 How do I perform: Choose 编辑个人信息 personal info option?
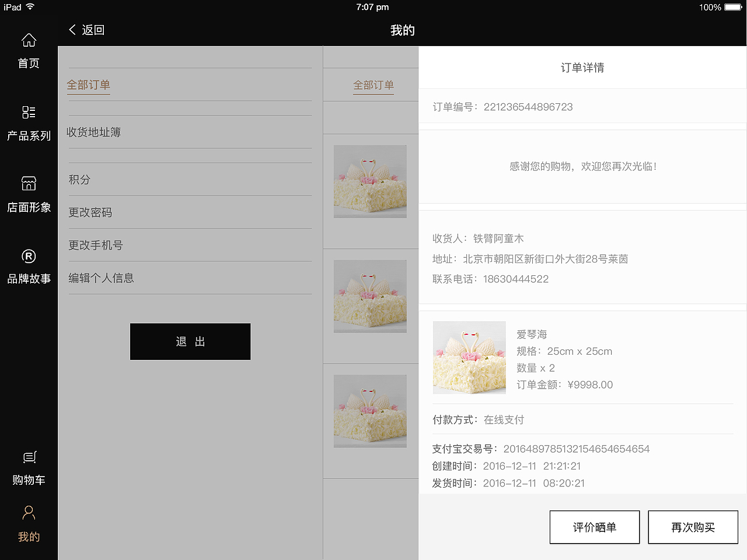point(101,278)
